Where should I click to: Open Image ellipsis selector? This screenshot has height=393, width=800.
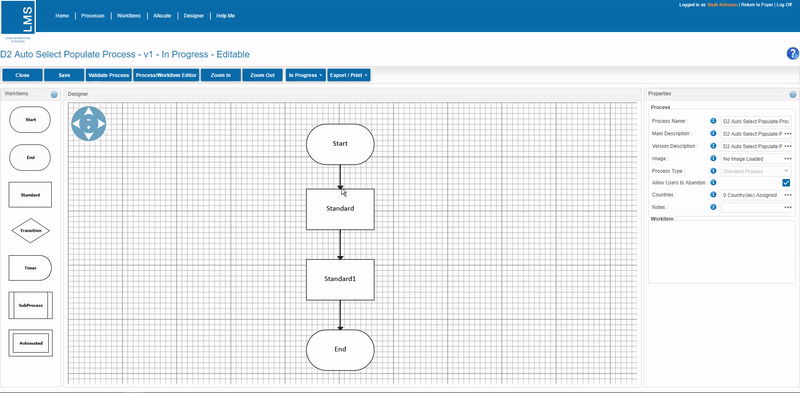coord(788,159)
